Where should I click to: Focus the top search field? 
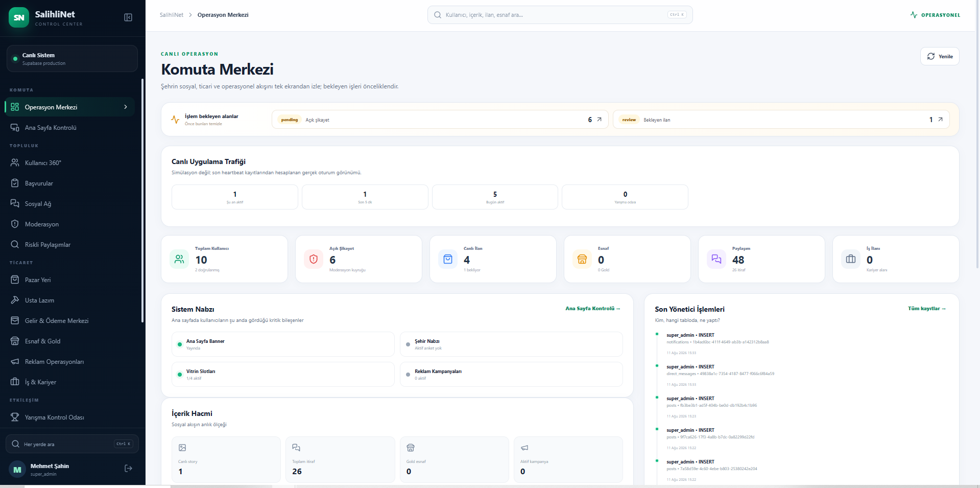(x=560, y=15)
